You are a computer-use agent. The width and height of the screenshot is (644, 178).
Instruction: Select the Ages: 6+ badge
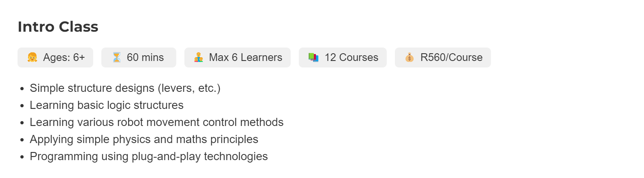click(55, 57)
